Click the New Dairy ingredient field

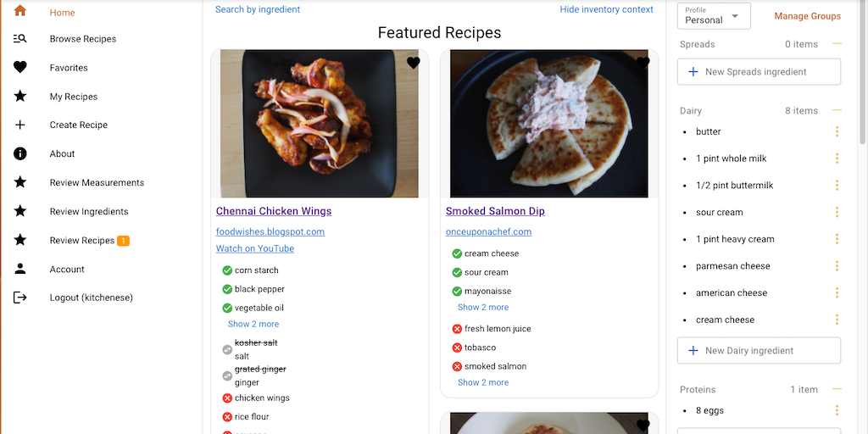coord(759,350)
